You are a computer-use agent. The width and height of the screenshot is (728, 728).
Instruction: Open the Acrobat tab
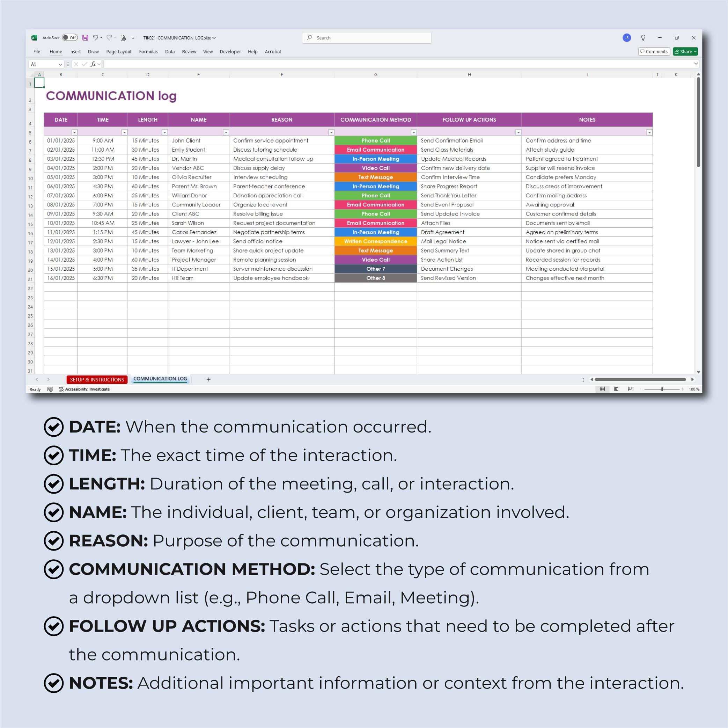pos(273,52)
